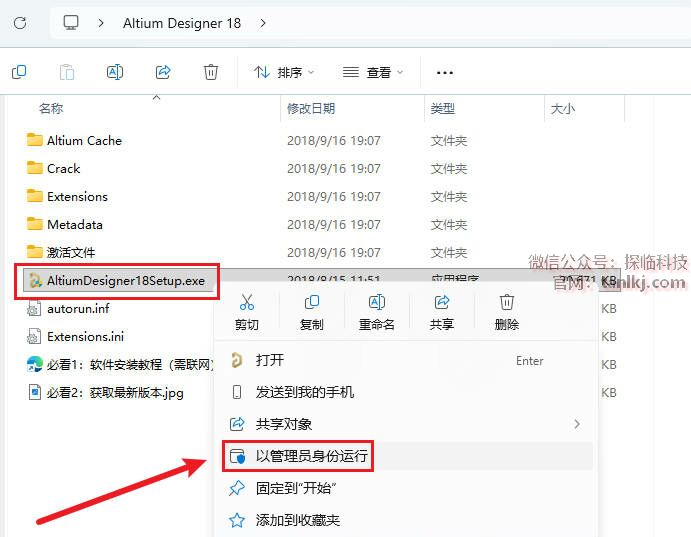Select the Crack folder
The image size is (691, 537).
63,169
